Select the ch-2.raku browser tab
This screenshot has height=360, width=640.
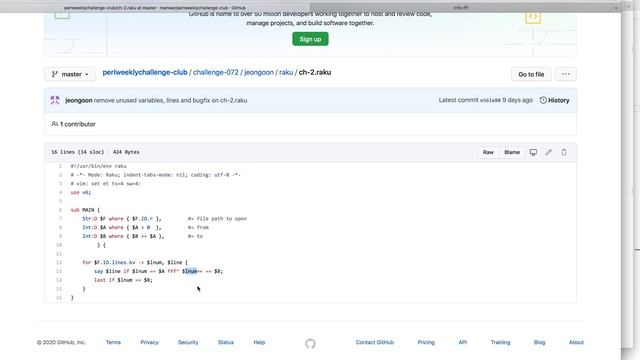click(155, 7)
